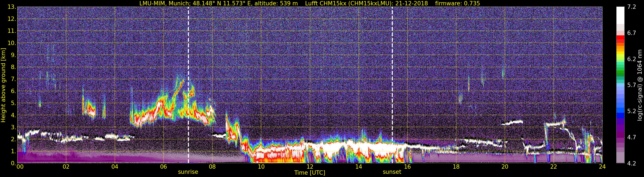Click the height axis tick '4.'
Viewport: 644px width, 177px height.
(13, 115)
